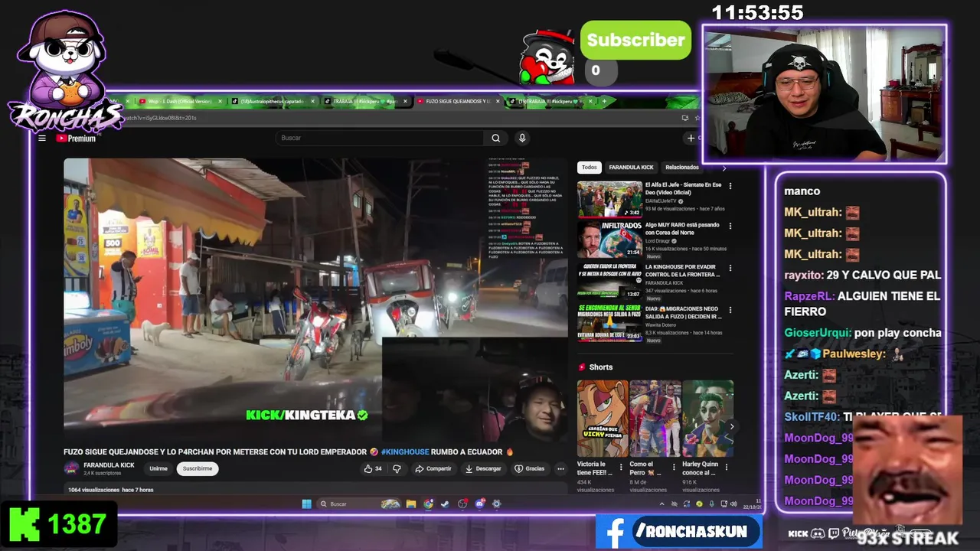Click the Unirme membership button

pos(158,468)
